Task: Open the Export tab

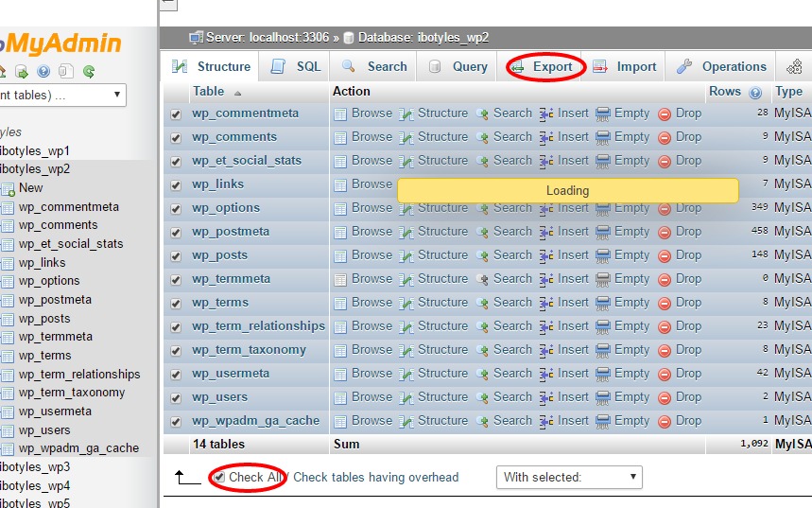Action: tap(544, 66)
